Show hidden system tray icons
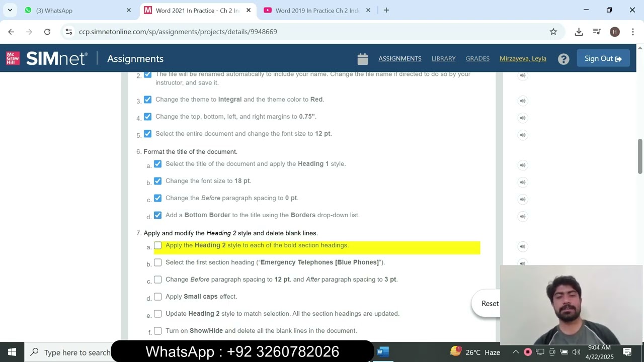The height and width of the screenshot is (362, 644). [x=516, y=352]
